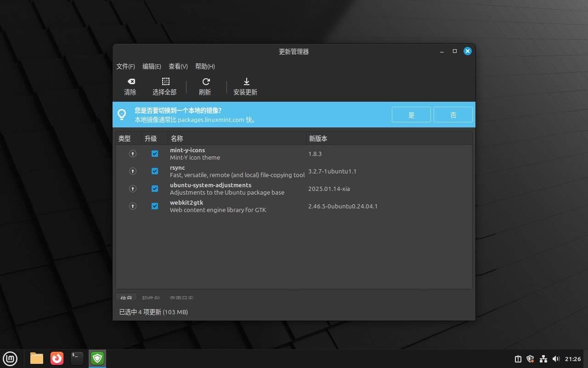The image size is (588, 368).
Task: Open the 编辑(E) menu
Action: [152, 66]
